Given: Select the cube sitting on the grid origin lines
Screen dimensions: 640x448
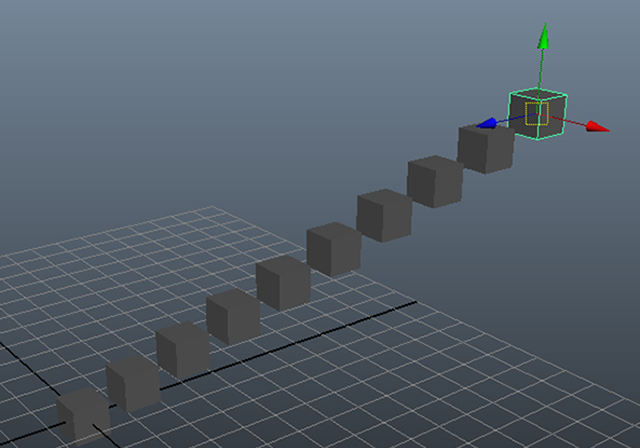Looking at the screenshot, I should (x=83, y=416).
